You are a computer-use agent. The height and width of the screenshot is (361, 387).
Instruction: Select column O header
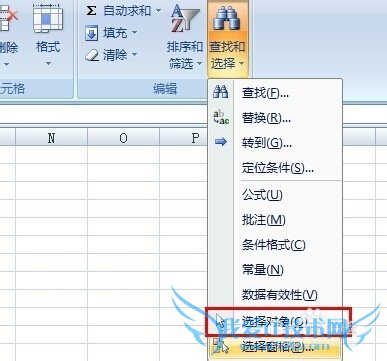[123, 138]
